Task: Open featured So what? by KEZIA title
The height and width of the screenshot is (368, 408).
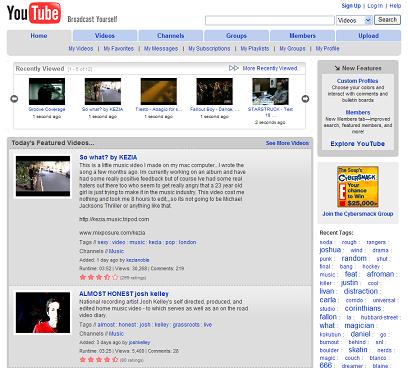Action: [x=108, y=157]
